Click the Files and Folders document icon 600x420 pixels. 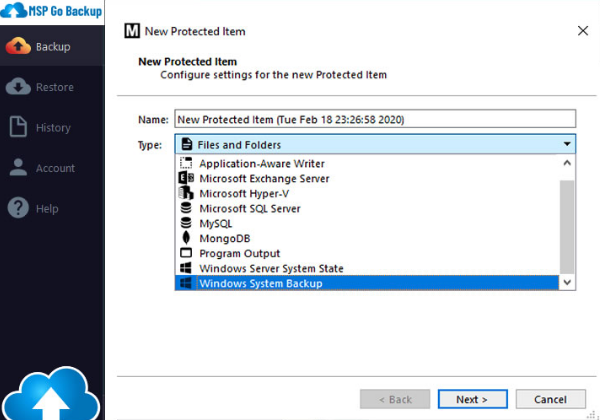[187, 144]
